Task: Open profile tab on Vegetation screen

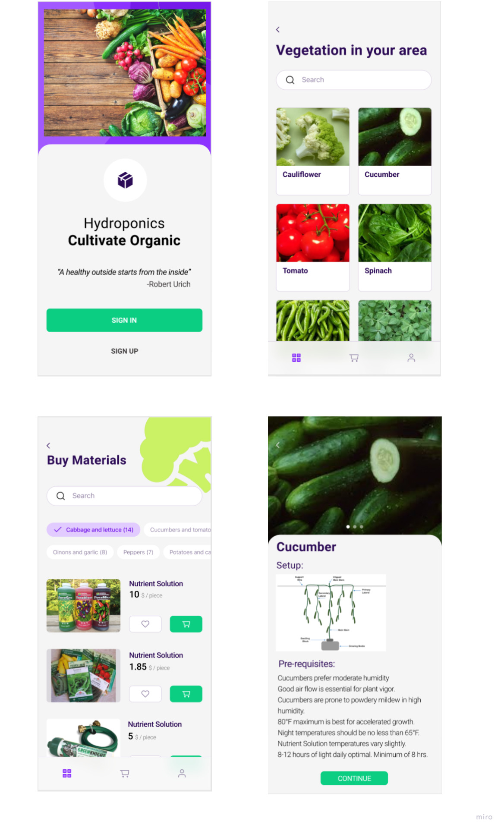Action: click(x=411, y=358)
